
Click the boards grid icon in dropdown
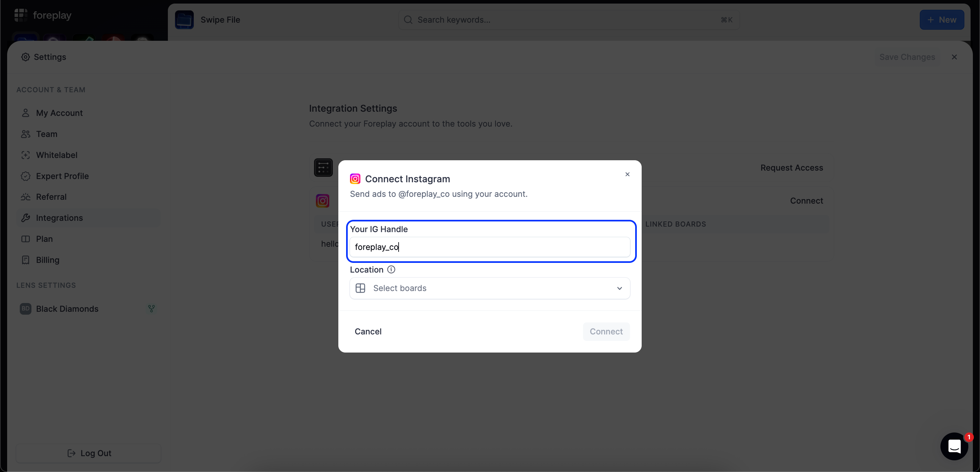[360, 288]
